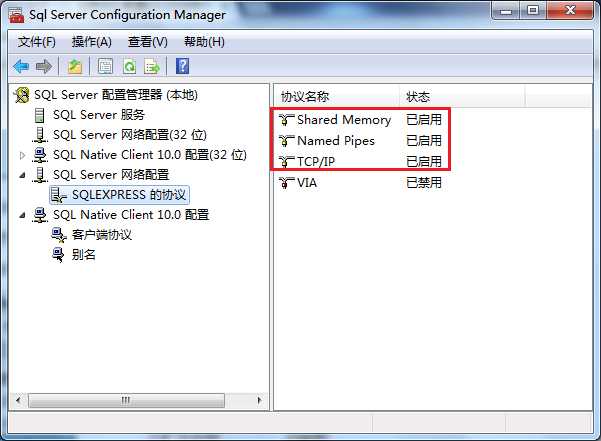Screen dimensions: 601x441
Task: Click the Back arrow toolbar icon
Action: tap(21, 67)
